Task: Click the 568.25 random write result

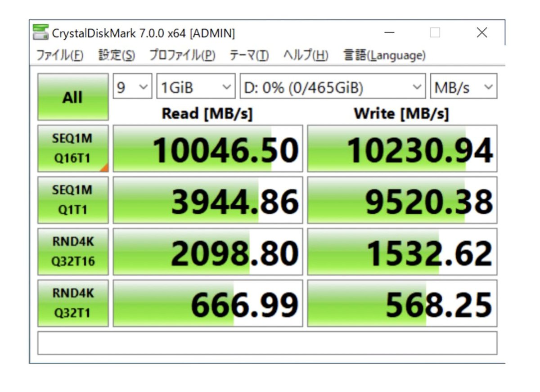Action: [x=402, y=304]
